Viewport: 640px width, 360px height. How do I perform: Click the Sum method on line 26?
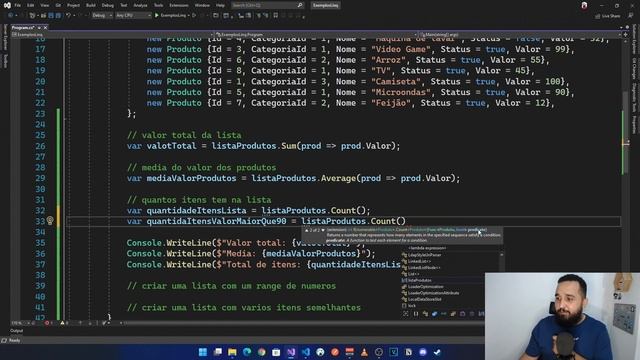[x=289, y=146]
